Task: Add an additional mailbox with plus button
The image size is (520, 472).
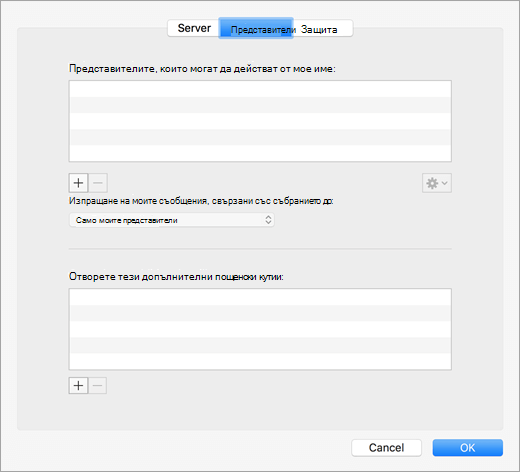Action: 78,386
